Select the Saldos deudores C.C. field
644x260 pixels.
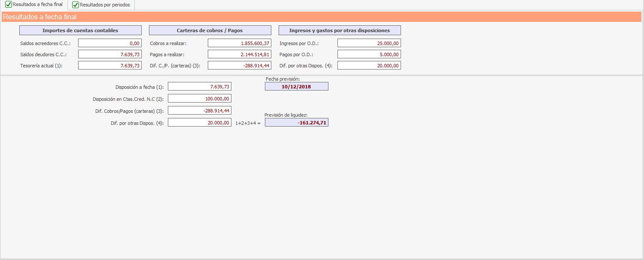coord(110,54)
